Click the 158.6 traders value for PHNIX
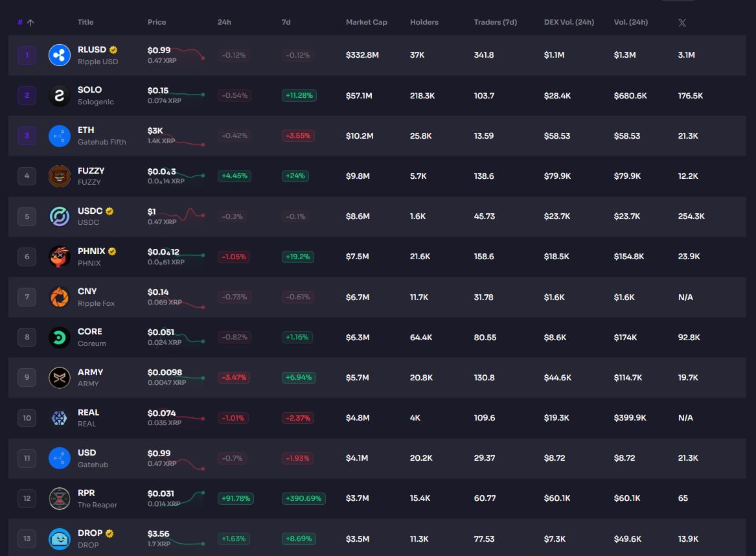This screenshot has height=556, width=756. [x=483, y=257]
